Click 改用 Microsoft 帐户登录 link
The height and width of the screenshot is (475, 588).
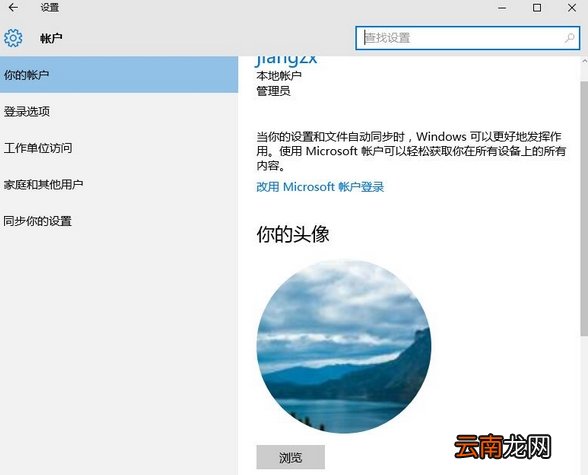[320, 187]
